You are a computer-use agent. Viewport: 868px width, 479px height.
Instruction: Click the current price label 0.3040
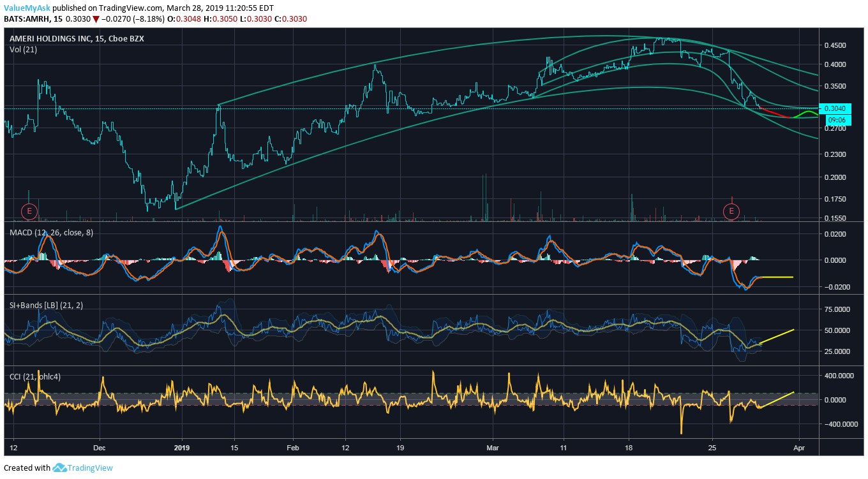click(835, 108)
